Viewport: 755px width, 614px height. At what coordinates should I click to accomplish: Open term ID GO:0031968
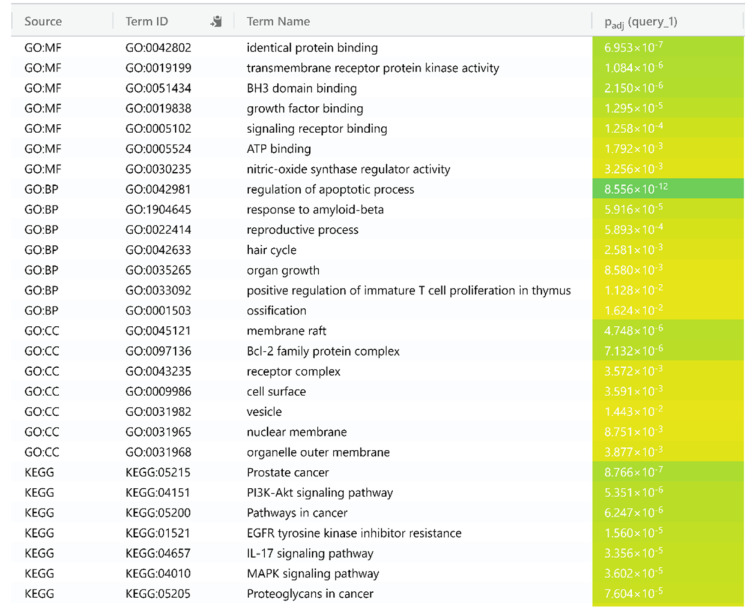coord(158,452)
